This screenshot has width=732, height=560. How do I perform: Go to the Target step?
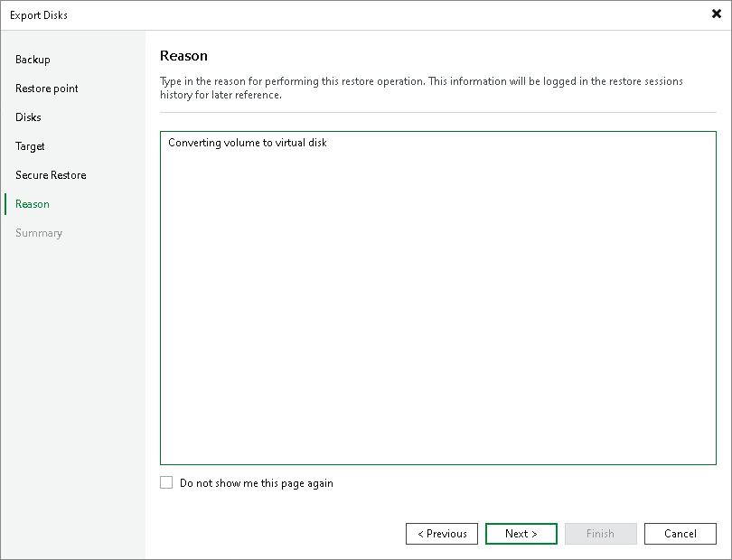click(29, 146)
